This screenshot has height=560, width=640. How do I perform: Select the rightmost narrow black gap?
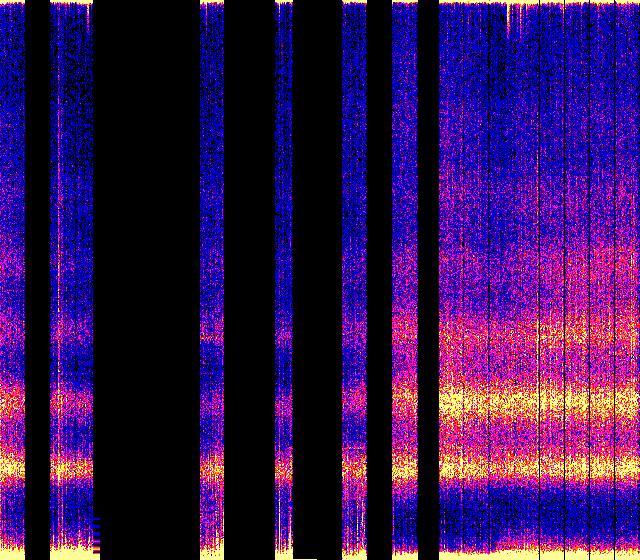click(428, 280)
